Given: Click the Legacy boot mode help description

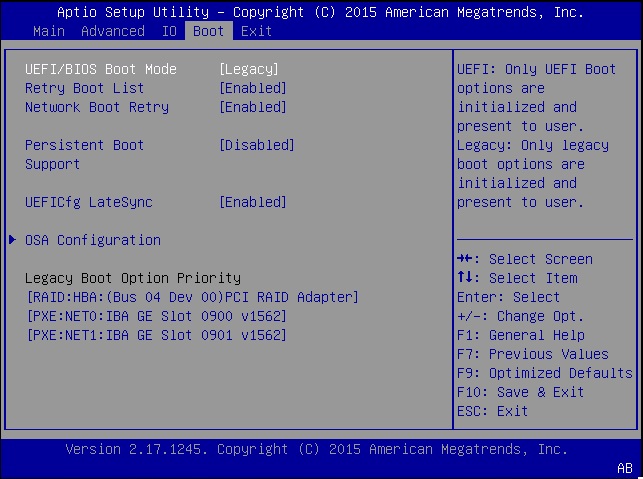Looking at the screenshot, I should [533, 173].
